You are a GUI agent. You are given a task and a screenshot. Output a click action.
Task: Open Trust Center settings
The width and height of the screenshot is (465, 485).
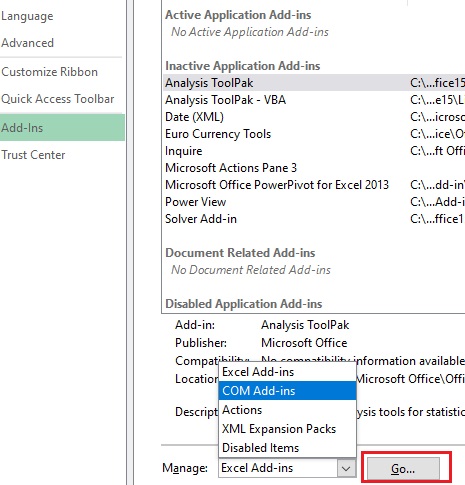(33, 155)
